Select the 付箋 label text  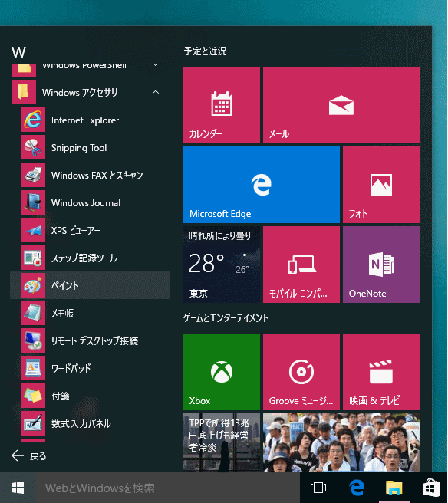(61, 396)
